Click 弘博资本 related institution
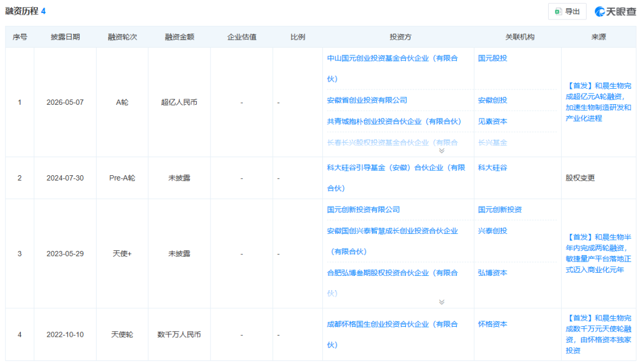This screenshot has width=640, height=364. [492, 273]
